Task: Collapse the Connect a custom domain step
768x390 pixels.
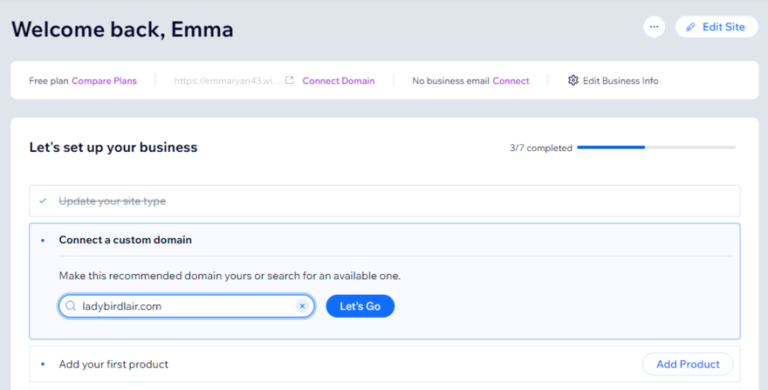Action: (x=125, y=240)
